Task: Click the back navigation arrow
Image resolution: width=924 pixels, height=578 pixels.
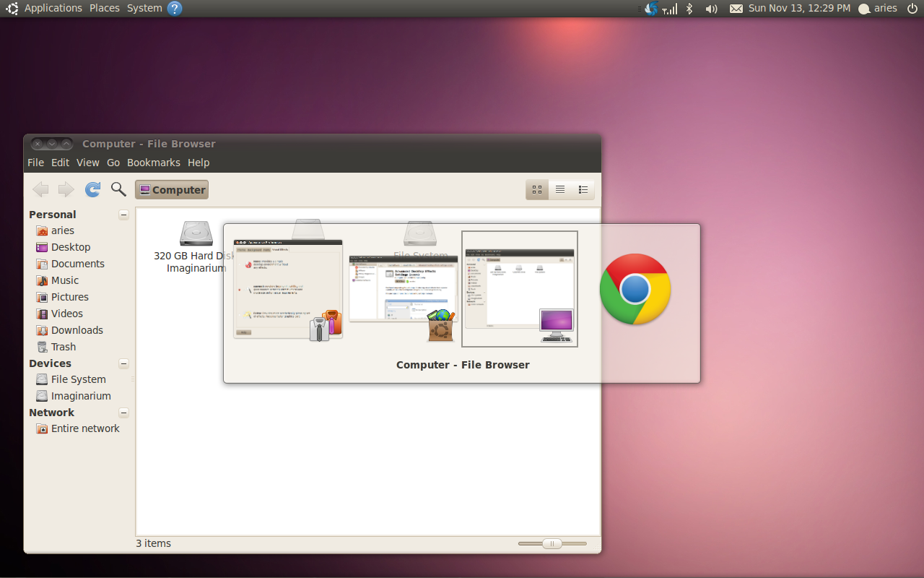Action: [40, 189]
